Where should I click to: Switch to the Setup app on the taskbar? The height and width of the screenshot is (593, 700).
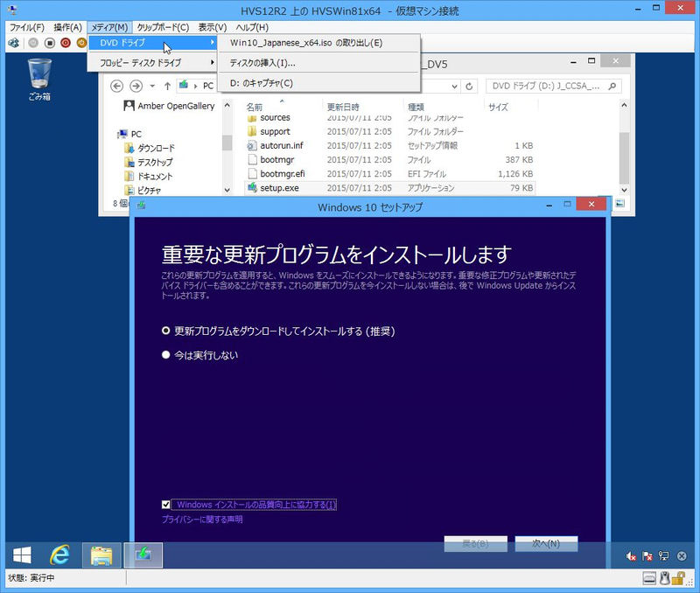143,555
